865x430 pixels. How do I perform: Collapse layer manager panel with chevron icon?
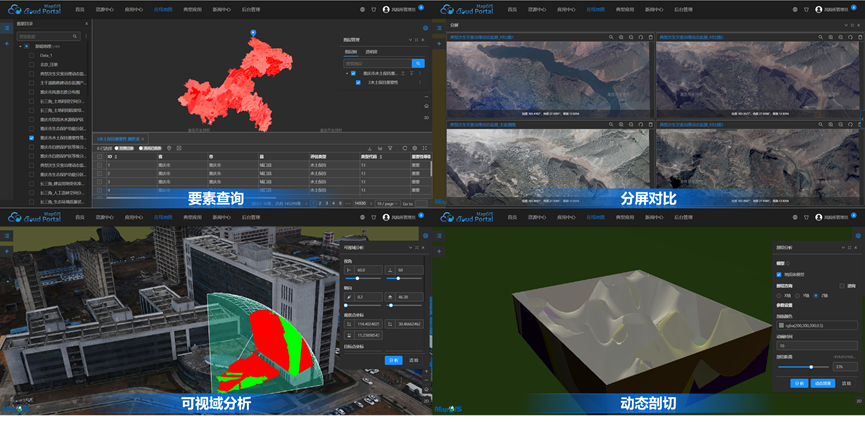coord(410,40)
